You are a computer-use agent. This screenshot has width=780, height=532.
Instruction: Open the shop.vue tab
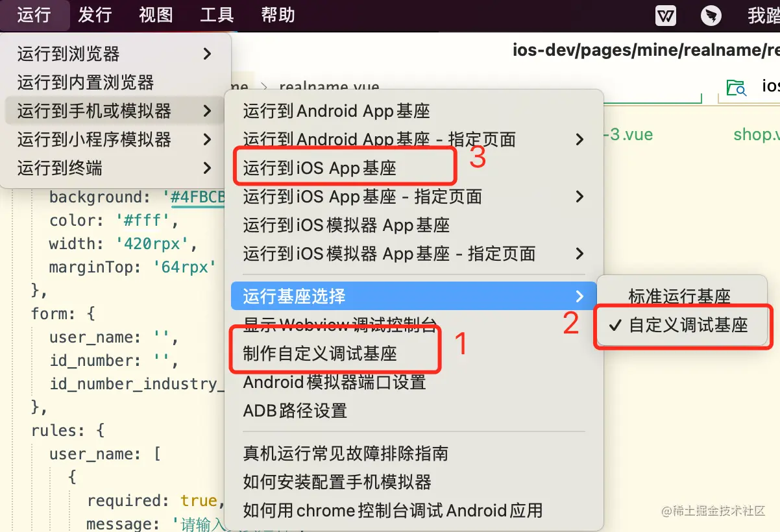point(756,134)
